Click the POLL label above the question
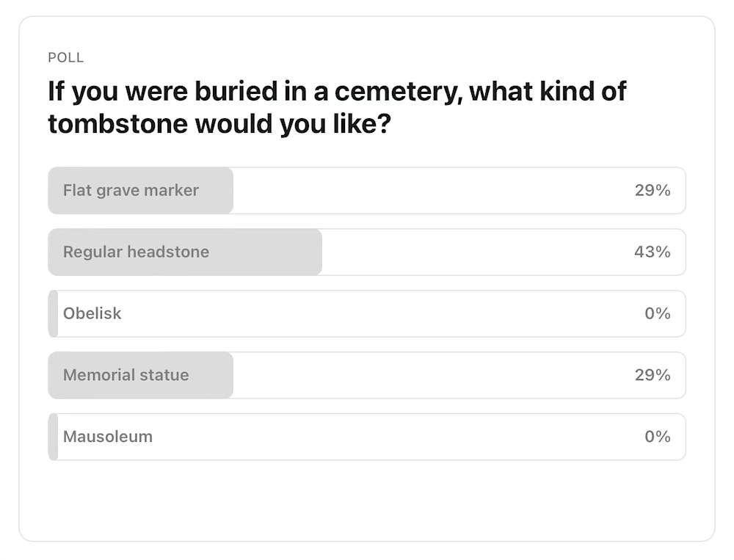 tap(66, 57)
